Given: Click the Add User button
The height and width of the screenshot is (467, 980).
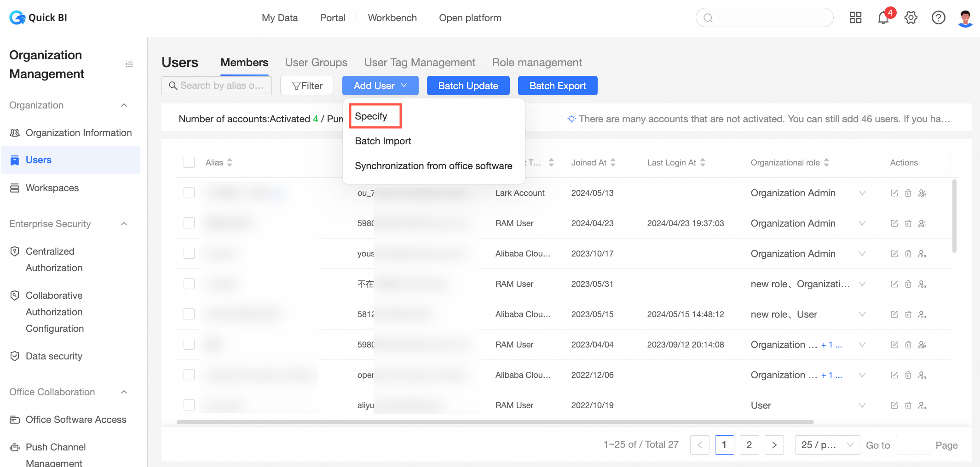Looking at the screenshot, I should pos(380,85).
